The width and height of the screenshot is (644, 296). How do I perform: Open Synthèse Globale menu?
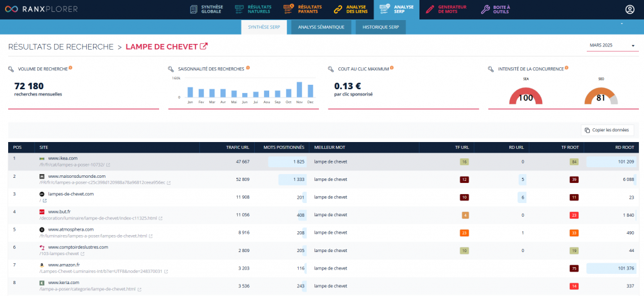pos(207,9)
